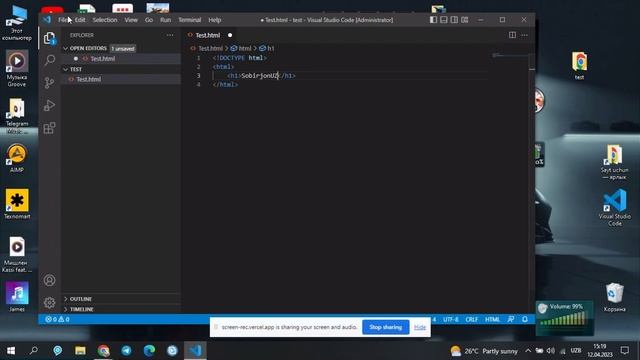Click UZB keyboard language indicator
This screenshot has height=360, width=640.
coord(576,351)
